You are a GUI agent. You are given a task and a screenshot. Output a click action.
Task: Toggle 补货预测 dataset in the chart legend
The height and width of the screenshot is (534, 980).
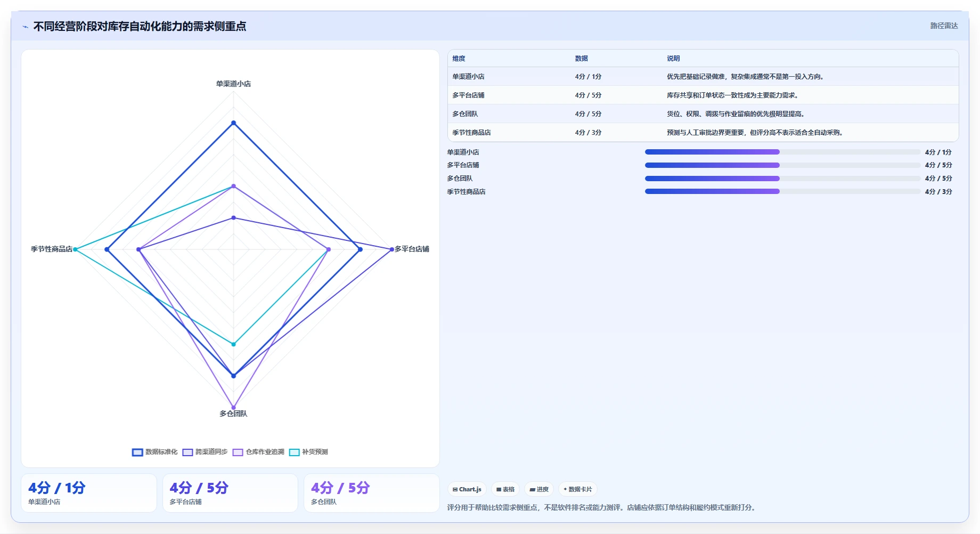308,452
